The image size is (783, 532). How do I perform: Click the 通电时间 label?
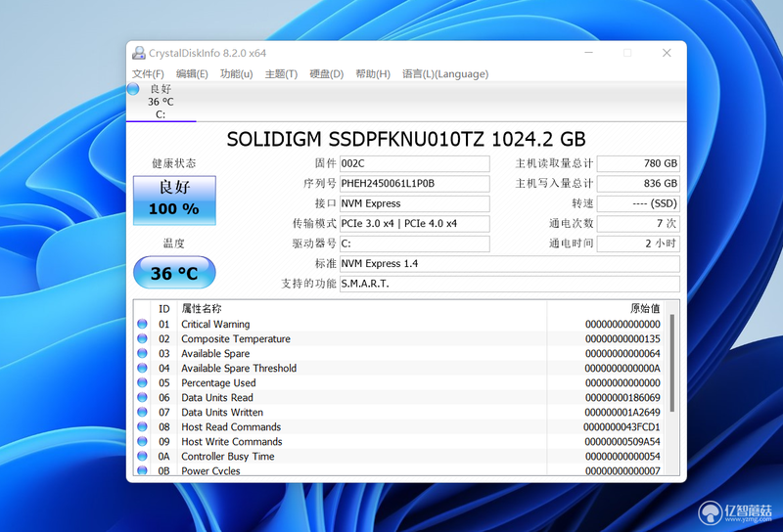pyautogui.click(x=572, y=244)
